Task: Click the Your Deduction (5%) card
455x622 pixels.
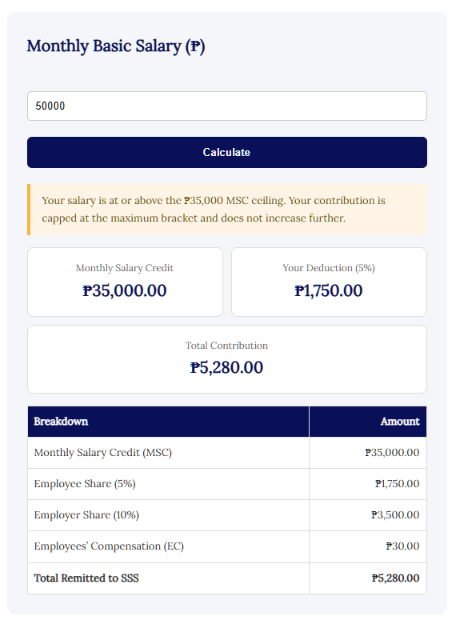Action: [329, 282]
